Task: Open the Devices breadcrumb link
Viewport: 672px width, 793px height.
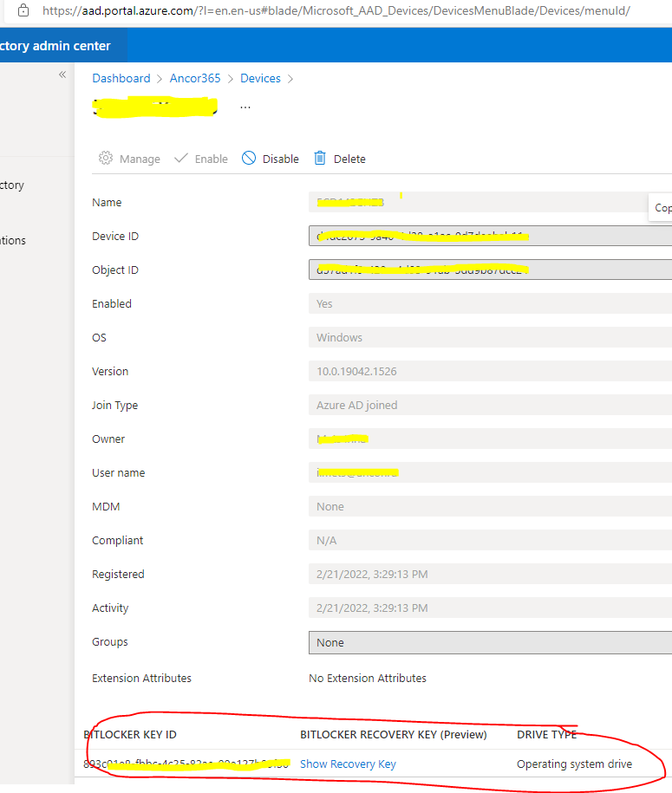Action: (260, 78)
